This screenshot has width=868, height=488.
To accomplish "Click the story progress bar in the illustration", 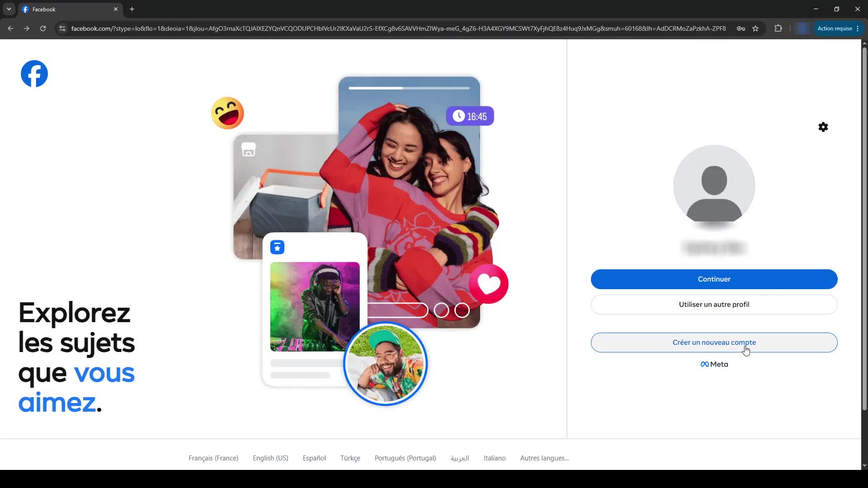I will (x=409, y=88).
